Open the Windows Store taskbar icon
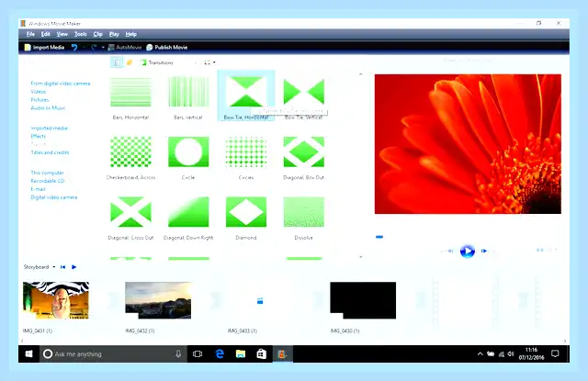The height and width of the screenshot is (381, 588). 261,354
